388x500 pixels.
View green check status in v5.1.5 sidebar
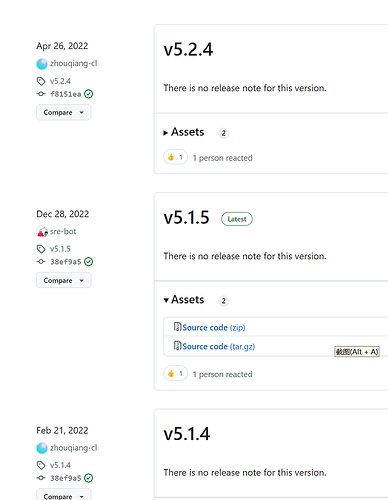pos(89,262)
